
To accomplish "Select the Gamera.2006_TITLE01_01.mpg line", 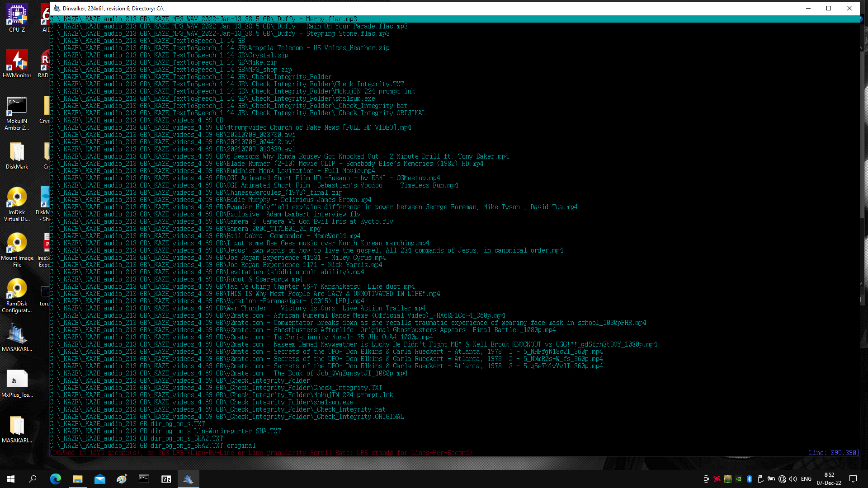I will (185, 229).
